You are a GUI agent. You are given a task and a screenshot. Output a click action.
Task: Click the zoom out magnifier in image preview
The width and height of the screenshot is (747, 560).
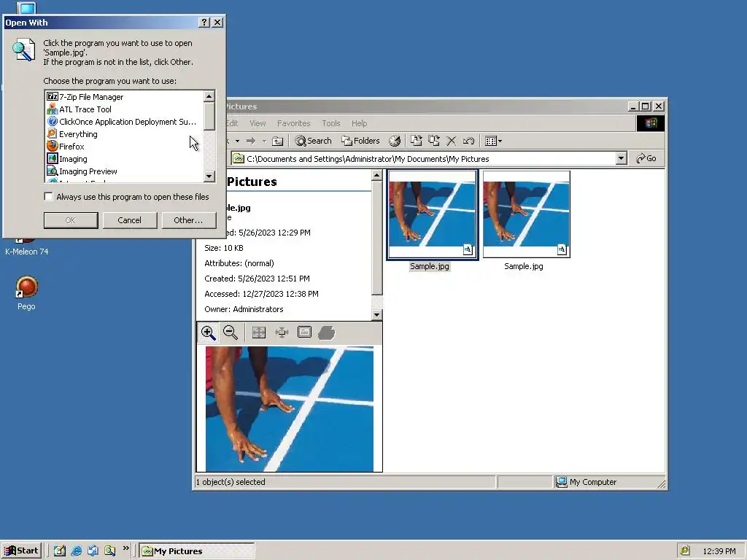[231, 332]
